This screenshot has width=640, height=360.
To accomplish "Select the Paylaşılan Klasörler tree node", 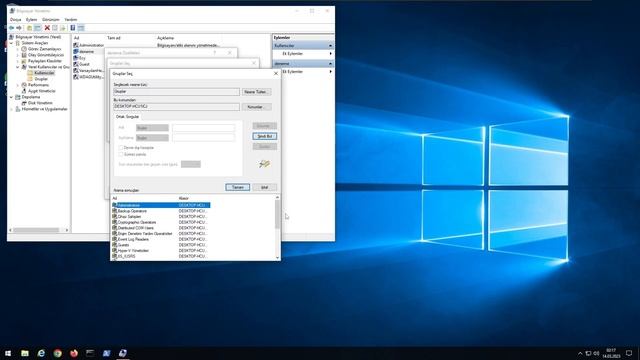I will [x=45, y=61].
